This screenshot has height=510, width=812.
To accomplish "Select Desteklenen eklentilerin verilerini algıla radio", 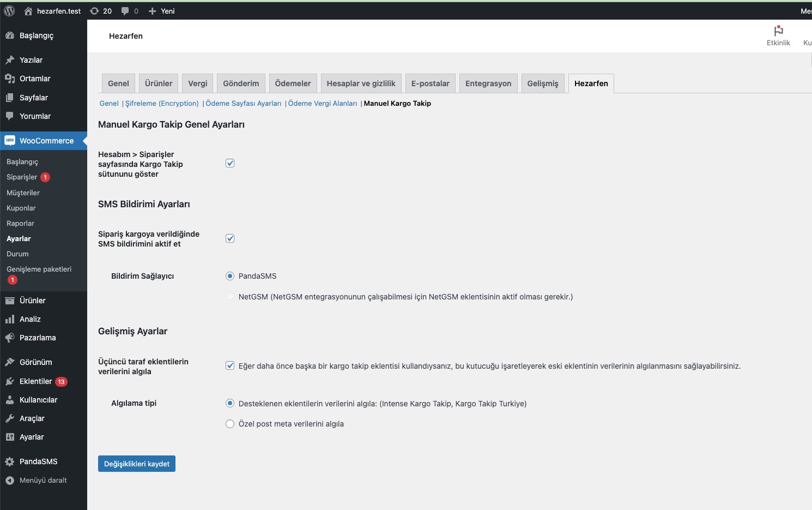I will 230,404.
